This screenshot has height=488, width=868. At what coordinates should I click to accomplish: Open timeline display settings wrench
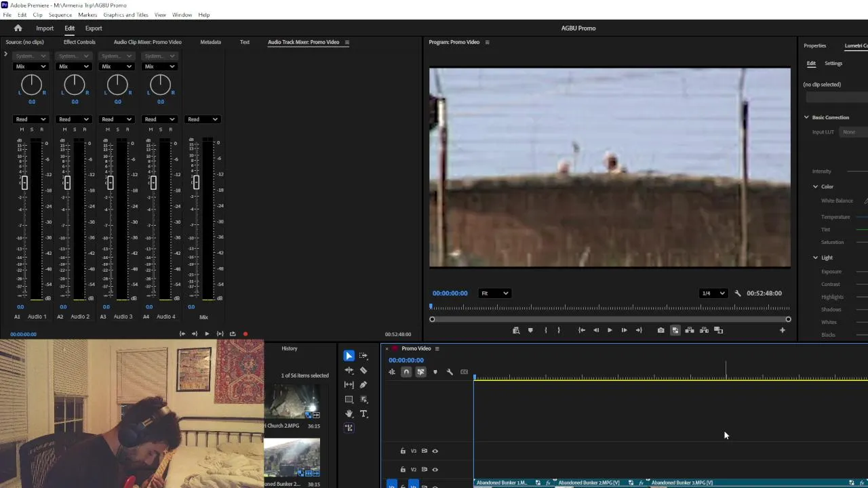click(x=450, y=371)
